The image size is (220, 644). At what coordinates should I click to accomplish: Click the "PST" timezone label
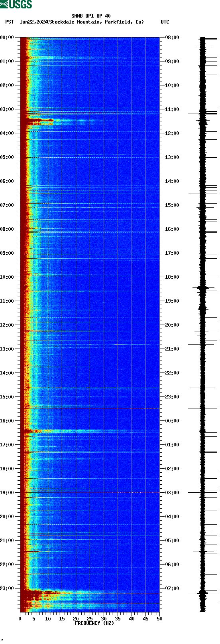point(9,22)
